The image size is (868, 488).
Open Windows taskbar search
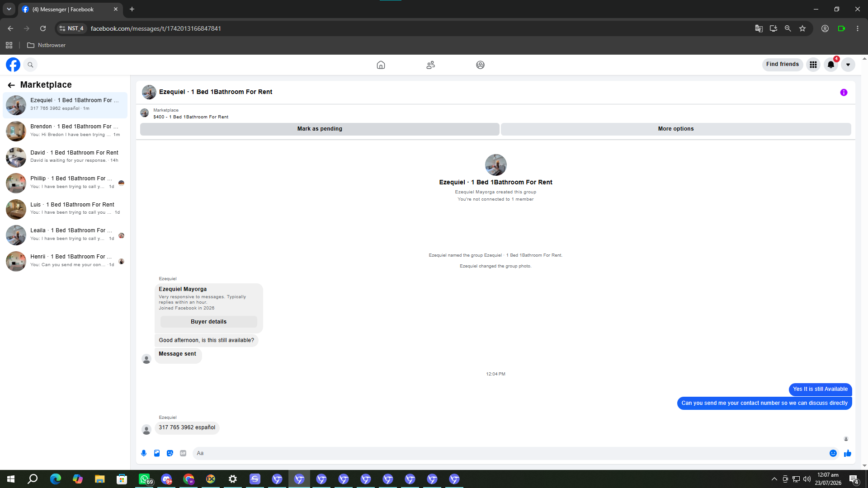click(x=33, y=479)
